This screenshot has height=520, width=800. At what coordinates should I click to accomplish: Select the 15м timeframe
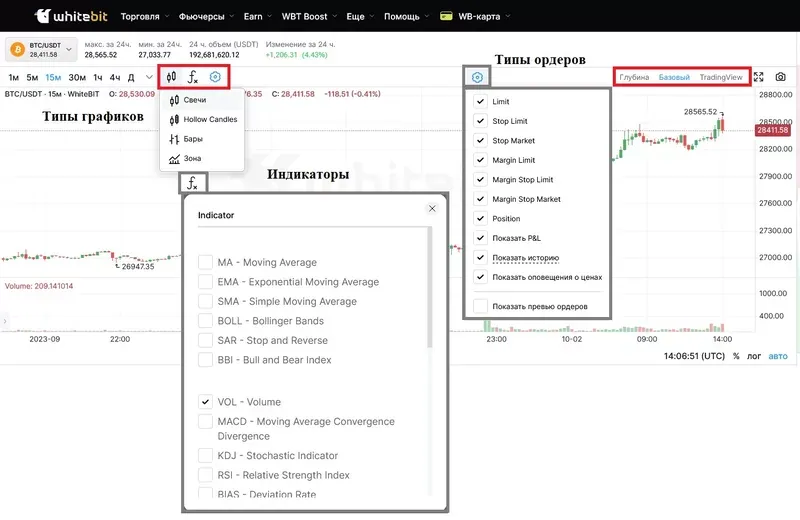click(x=53, y=78)
